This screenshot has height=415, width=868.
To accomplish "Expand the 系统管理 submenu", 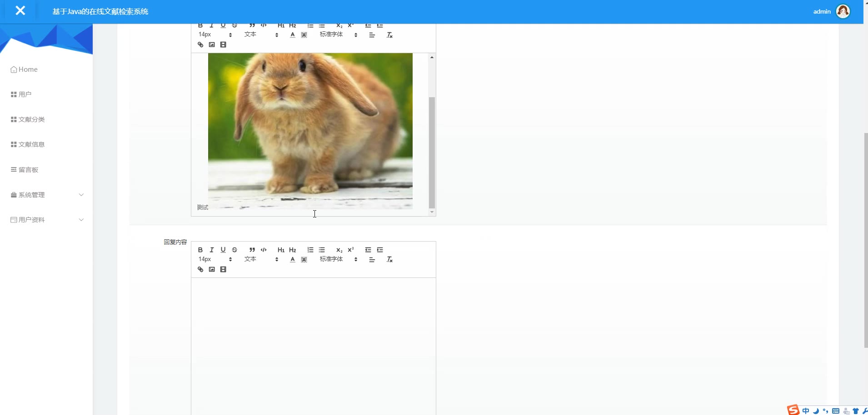I will click(46, 195).
